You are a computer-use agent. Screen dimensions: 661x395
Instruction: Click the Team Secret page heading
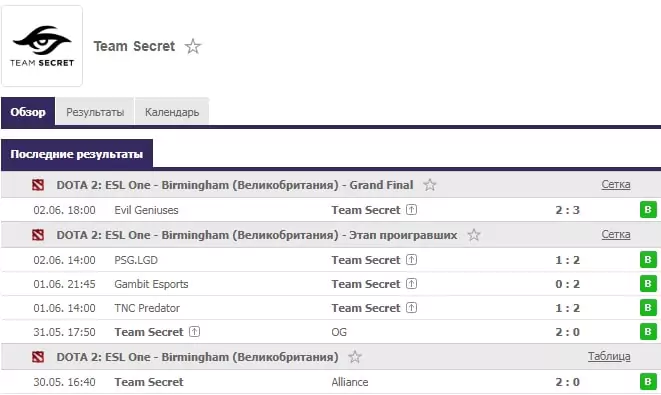(134, 46)
